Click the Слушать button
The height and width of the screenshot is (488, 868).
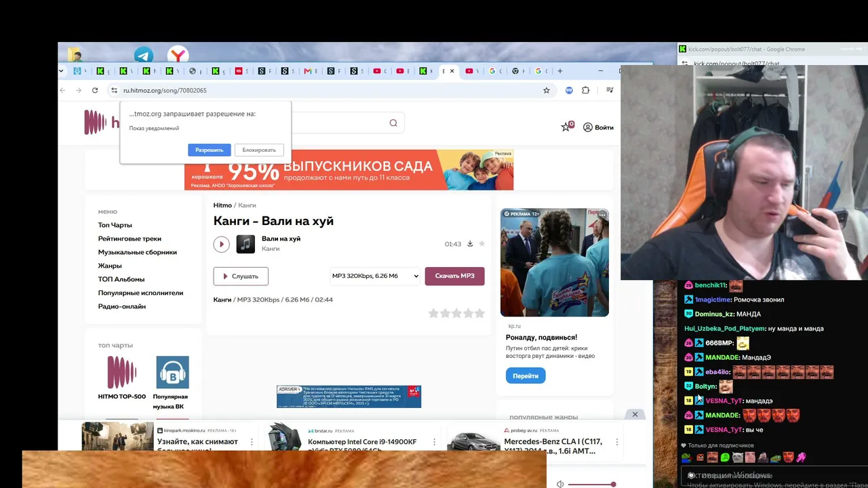tap(241, 276)
